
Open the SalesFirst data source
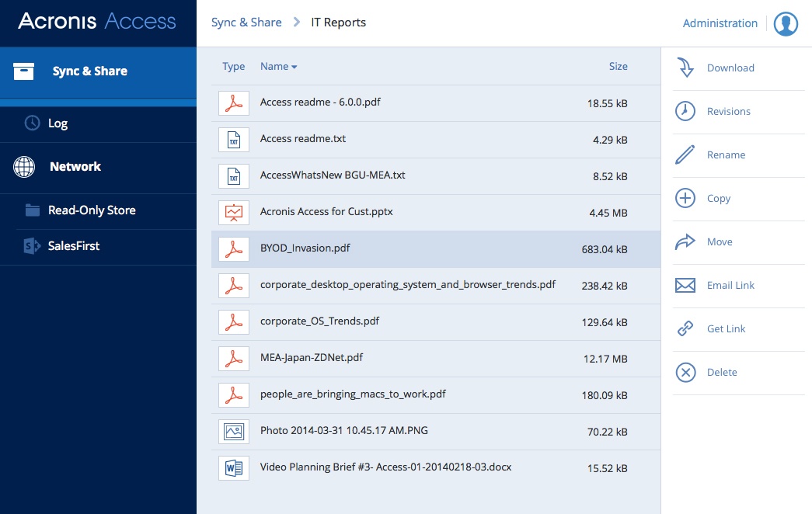pyautogui.click(x=74, y=245)
